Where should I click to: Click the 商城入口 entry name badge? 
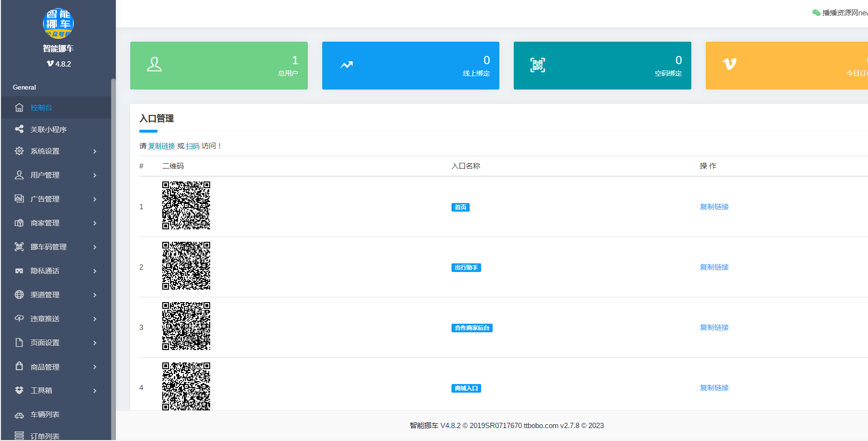[x=466, y=388]
